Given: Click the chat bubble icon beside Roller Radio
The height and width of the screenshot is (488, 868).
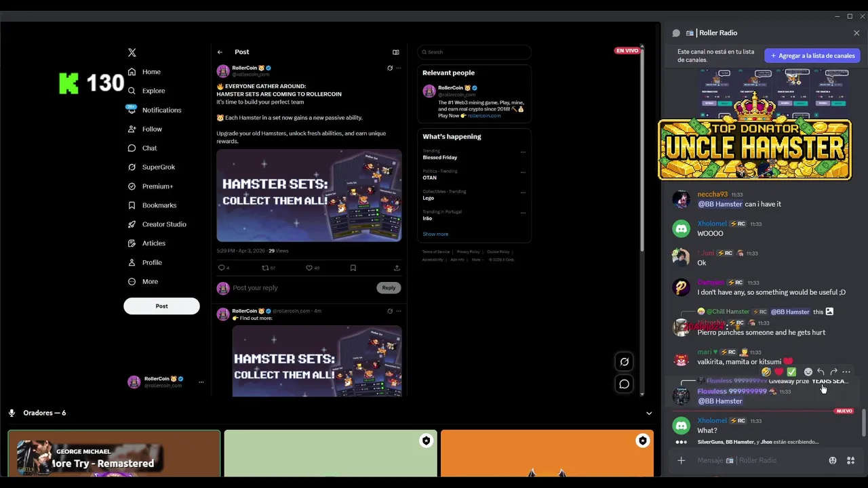Looking at the screenshot, I should point(676,33).
